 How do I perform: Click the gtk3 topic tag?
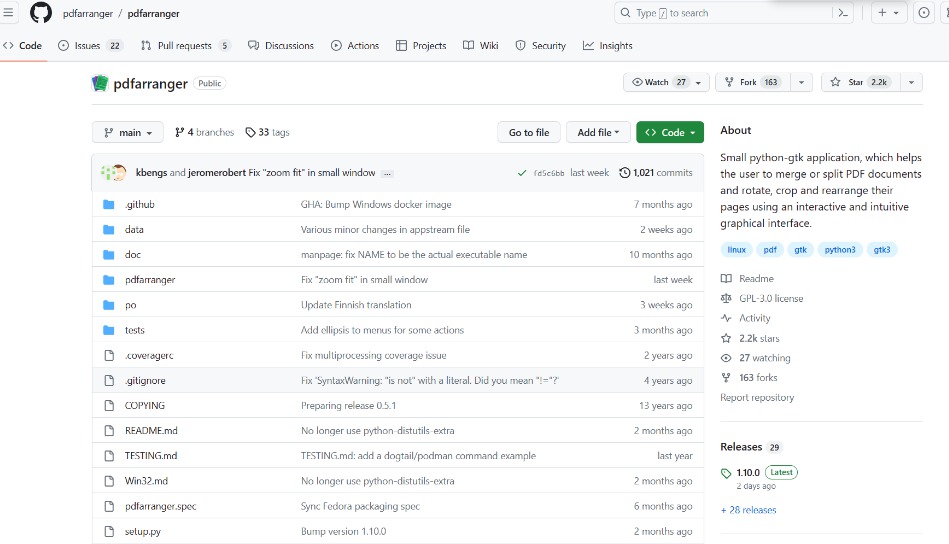tap(882, 250)
